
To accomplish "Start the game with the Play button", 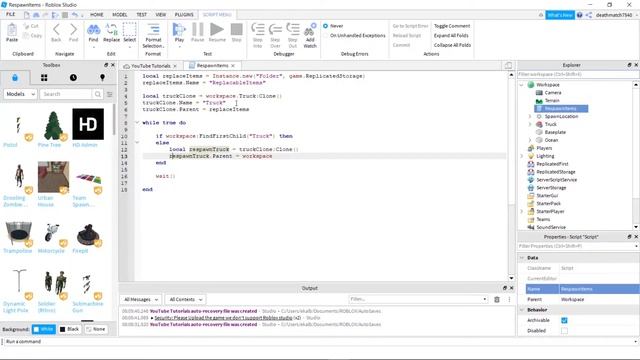I will [x=179, y=29].
